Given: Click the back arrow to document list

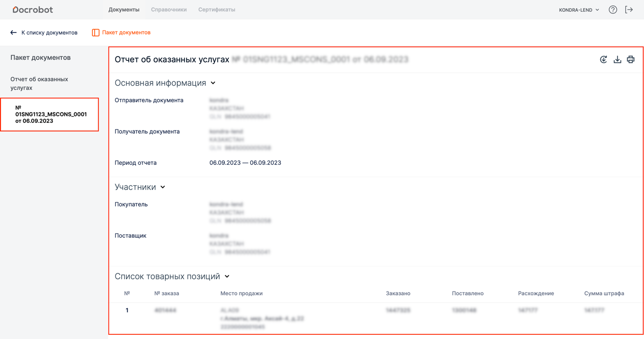Looking at the screenshot, I should tap(14, 32).
